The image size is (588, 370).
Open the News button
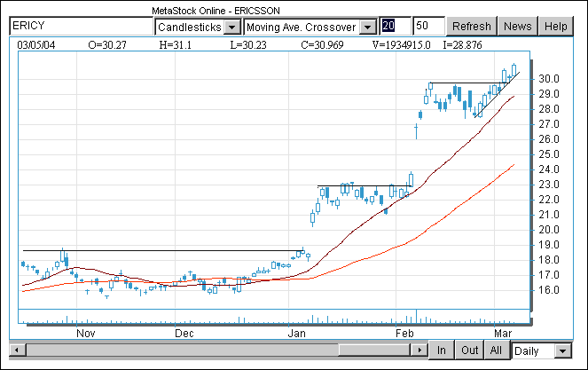tap(518, 27)
